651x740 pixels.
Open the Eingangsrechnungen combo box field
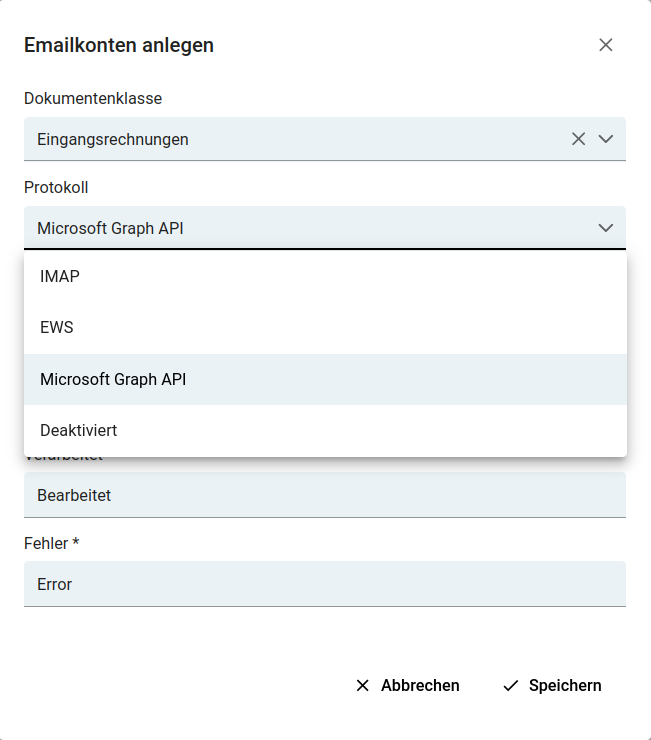pos(290,139)
